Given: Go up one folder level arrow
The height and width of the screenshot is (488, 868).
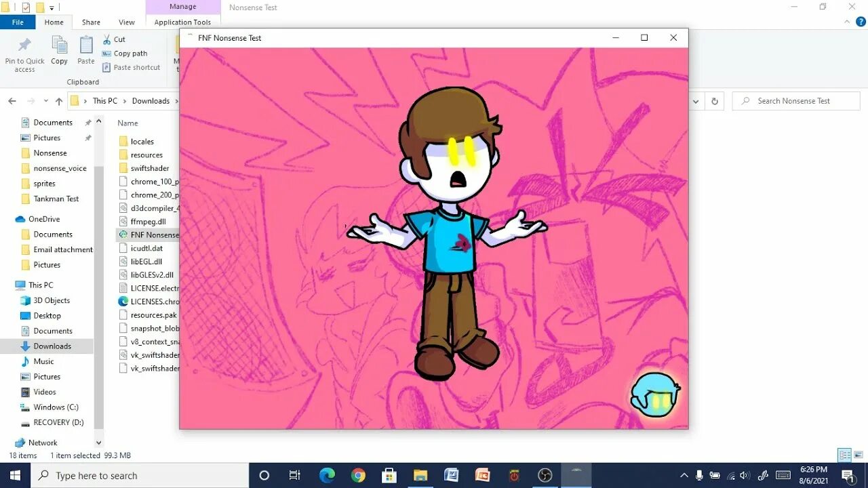Looking at the screenshot, I should 59,101.
